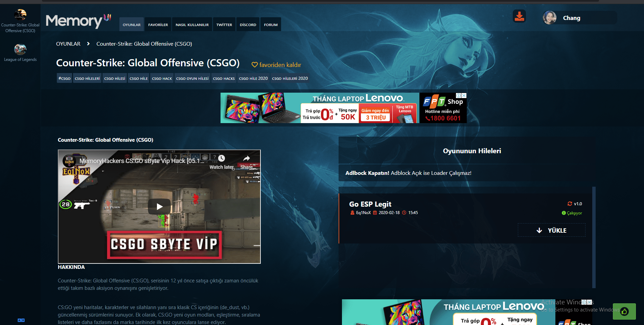
Task: Click the Eq1NoX channel logo on video
Action: point(69,161)
